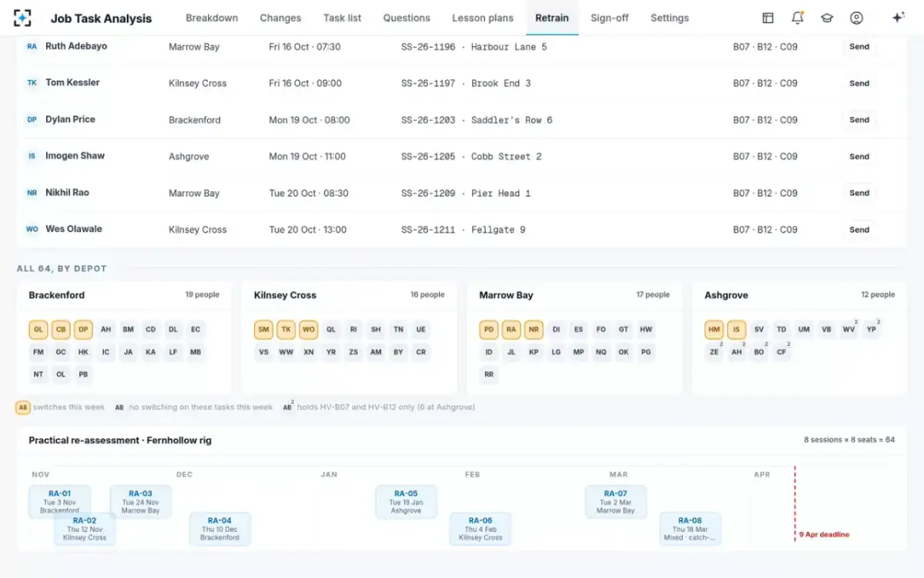924x578 pixels.
Task: Select the RA-07 session on Tue 2 Mar
Action: [615, 502]
